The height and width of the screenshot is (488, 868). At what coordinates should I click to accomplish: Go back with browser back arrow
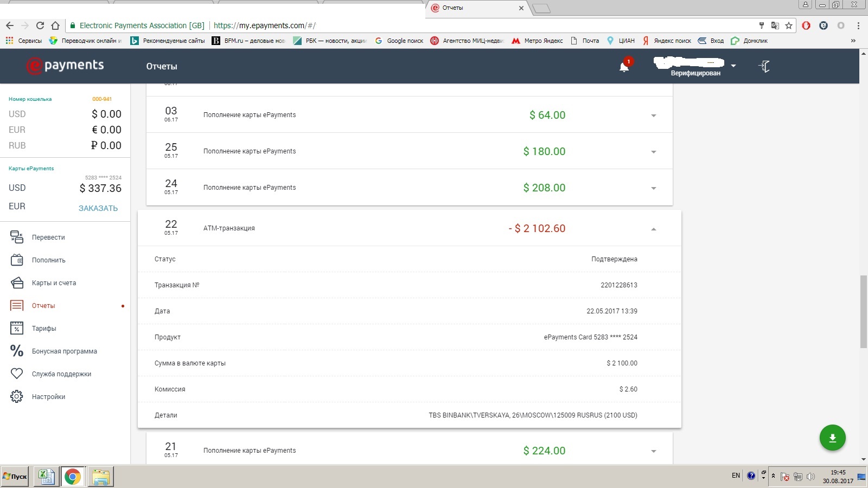(x=10, y=25)
